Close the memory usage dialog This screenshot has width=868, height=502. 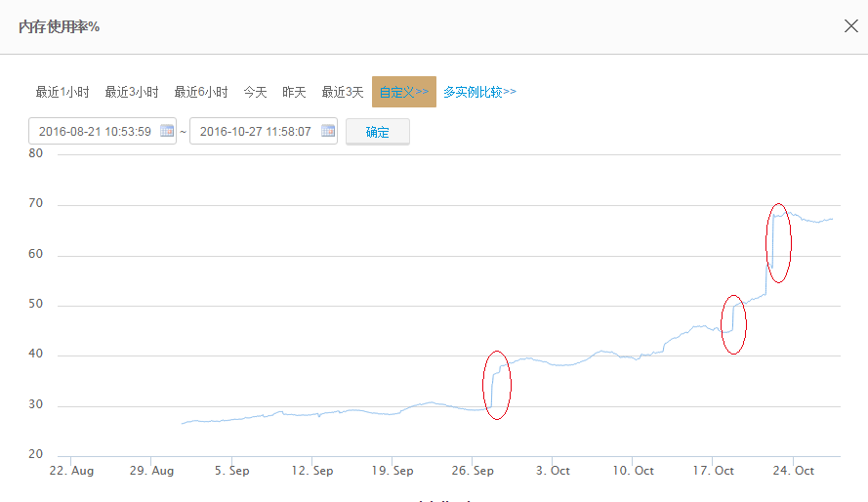pyautogui.click(x=850, y=26)
